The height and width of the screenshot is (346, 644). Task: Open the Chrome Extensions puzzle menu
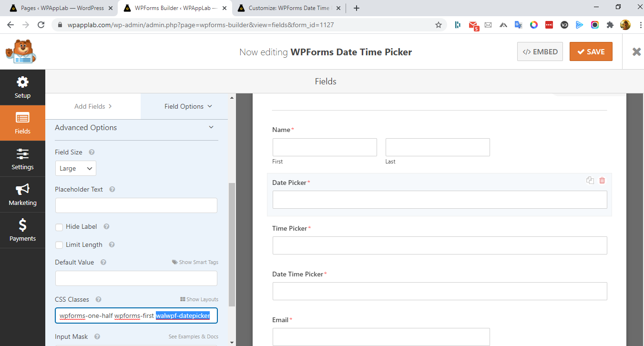coord(610,25)
